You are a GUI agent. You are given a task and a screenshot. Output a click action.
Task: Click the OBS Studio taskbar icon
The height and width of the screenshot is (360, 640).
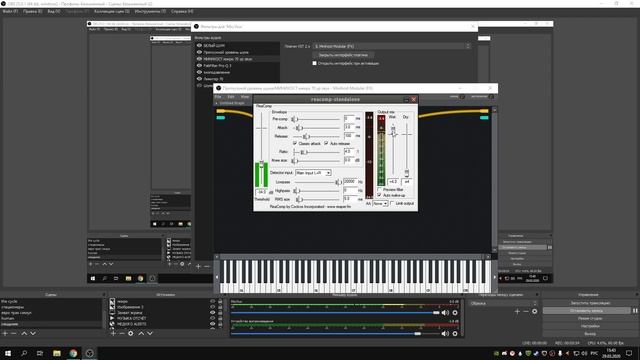tap(90, 353)
